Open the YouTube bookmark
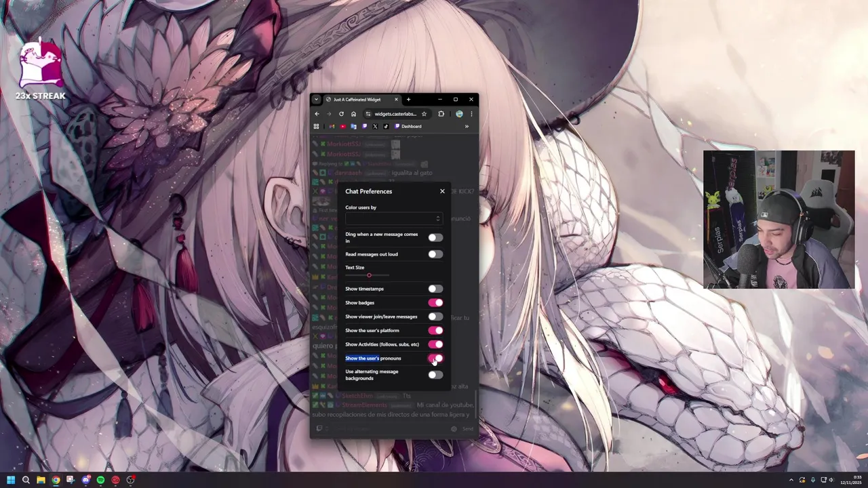Viewport: 868px width, 488px height. click(342, 127)
